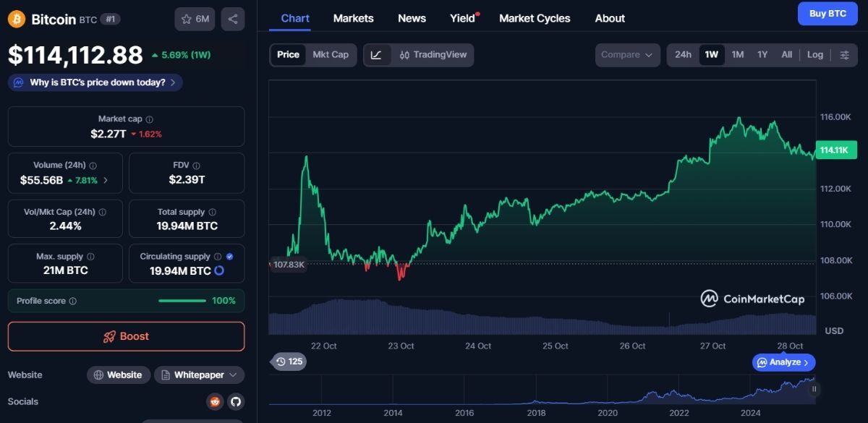Click the Max. supply info icon

90,257
